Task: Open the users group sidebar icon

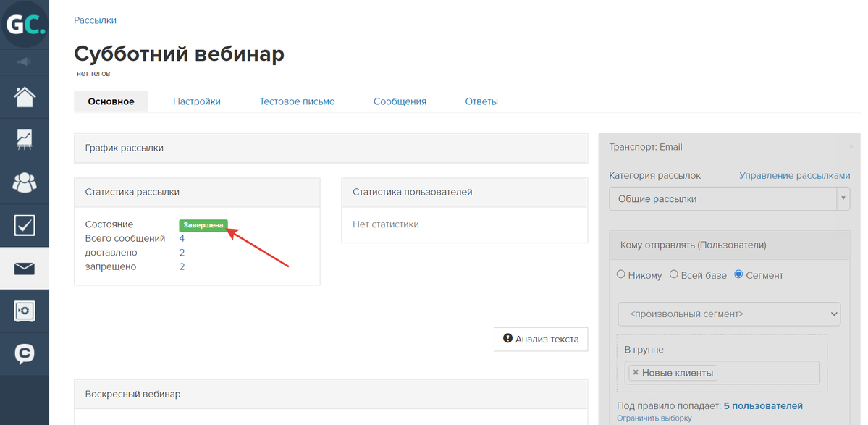Action: click(x=25, y=182)
